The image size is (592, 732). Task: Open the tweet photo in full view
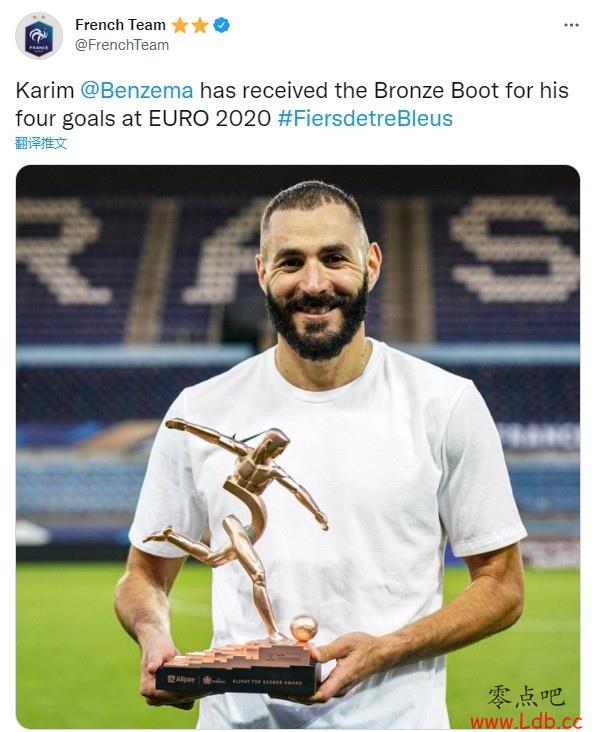(x=298, y=447)
